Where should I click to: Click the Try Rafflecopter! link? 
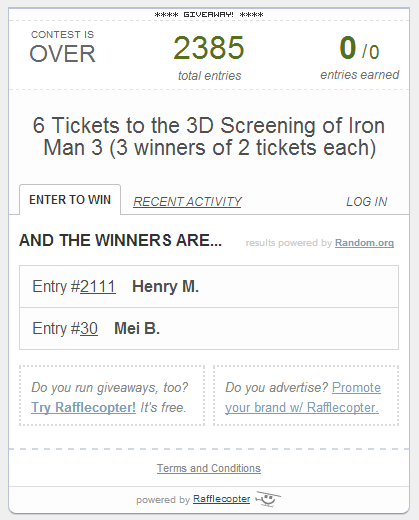click(x=83, y=407)
